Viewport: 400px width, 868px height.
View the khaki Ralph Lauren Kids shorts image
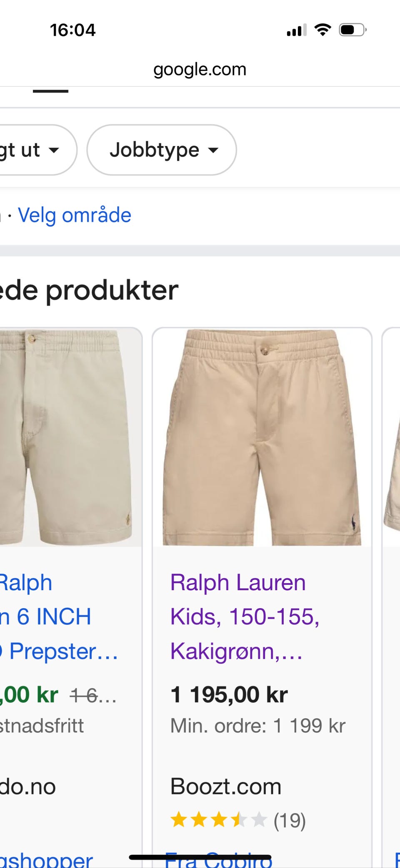[262, 437]
